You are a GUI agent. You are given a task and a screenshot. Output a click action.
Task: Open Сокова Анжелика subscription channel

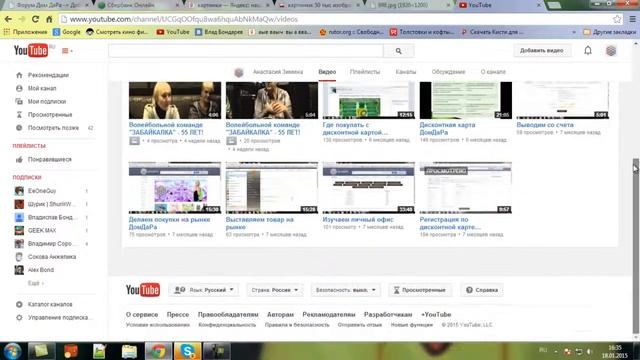coord(52,257)
